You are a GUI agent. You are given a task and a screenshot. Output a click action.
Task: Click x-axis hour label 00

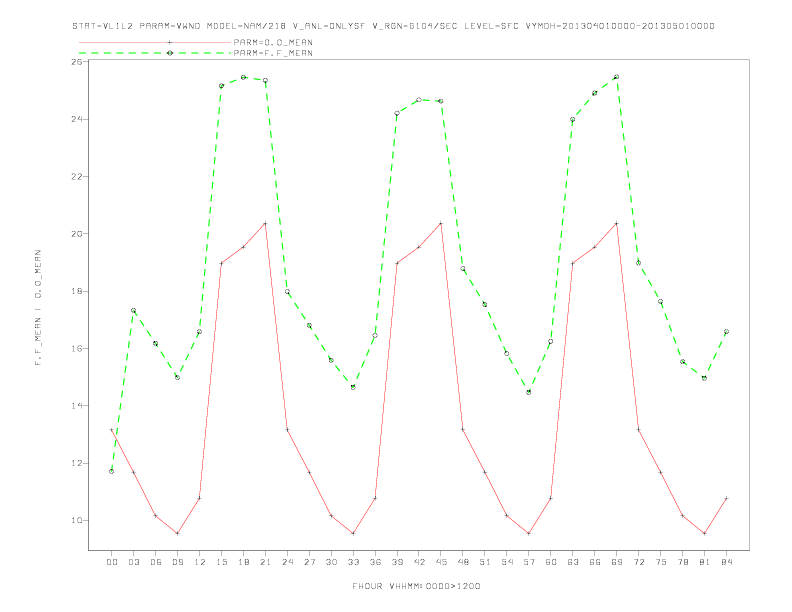point(112,562)
